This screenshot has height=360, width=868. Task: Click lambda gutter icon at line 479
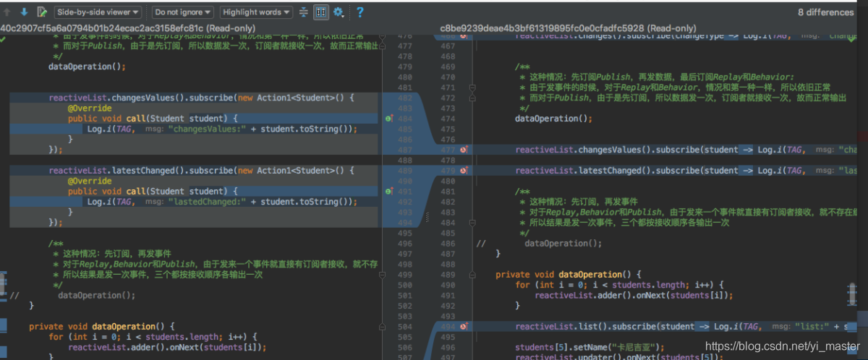coord(465,171)
